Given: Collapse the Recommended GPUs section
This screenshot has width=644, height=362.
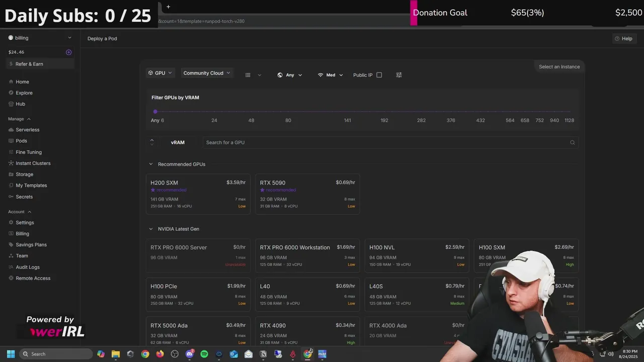Looking at the screenshot, I should click(150, 164).
